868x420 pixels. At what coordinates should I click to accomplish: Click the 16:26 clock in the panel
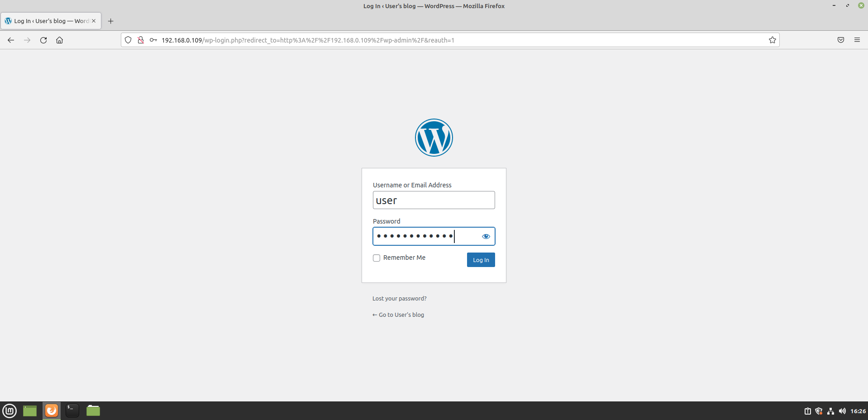858,411
